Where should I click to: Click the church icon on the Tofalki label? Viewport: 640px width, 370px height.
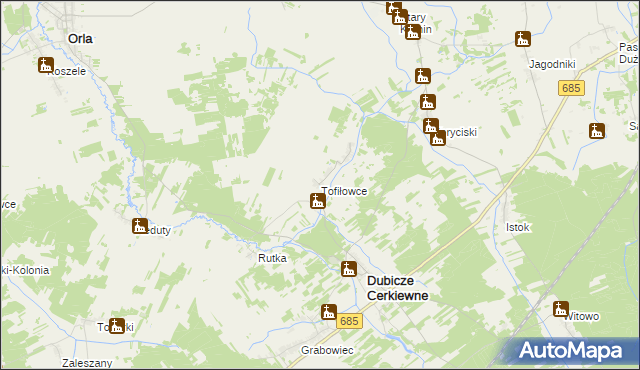[x=117, y=326]
